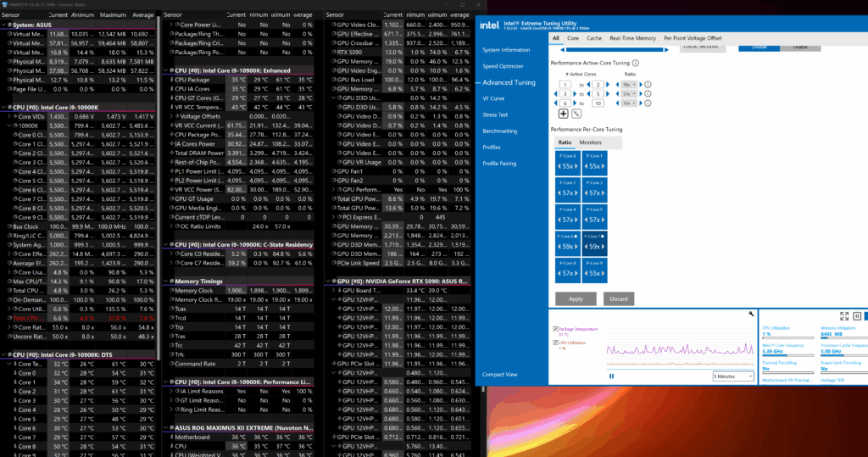Increase upper core count on the 1-to-2 row
Image resolution: width=868 pixels, height=457 pixels.
(608, 85)
